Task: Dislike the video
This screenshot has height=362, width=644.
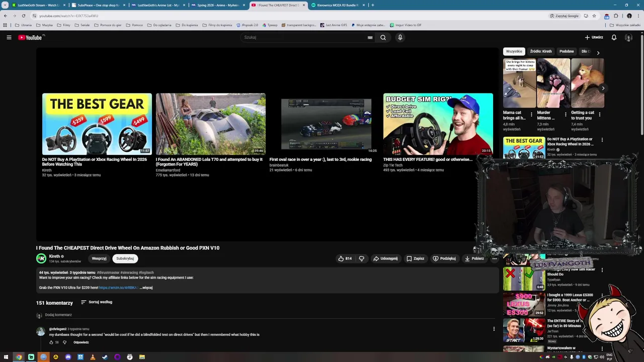Action: coord(361,258)
